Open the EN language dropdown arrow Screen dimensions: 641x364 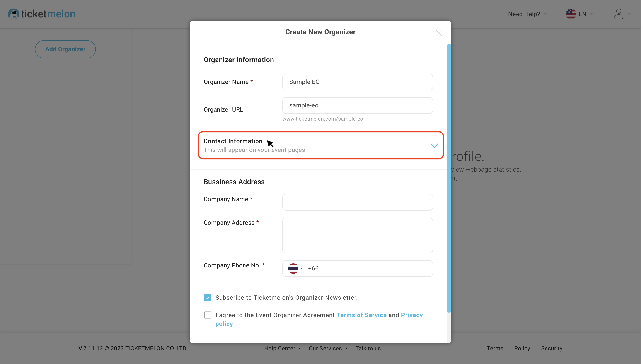[592, 14]
